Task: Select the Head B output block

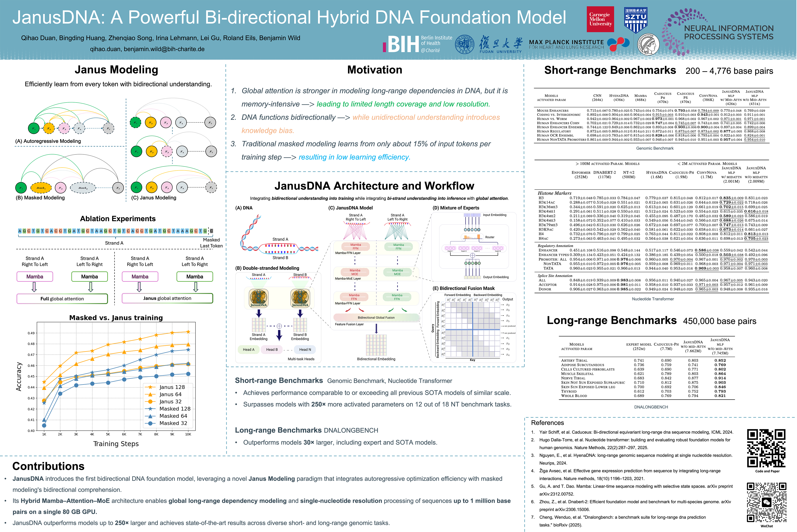Action: (272, 349)
